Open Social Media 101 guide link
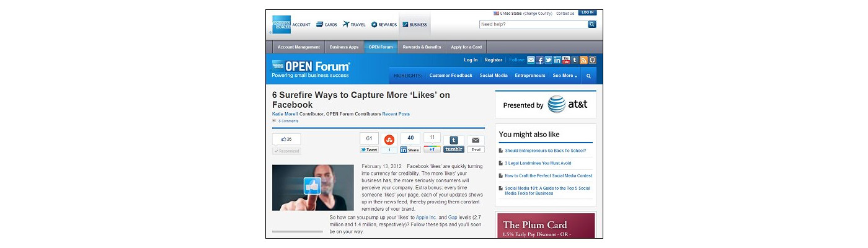868x248 pixels. 547,190
